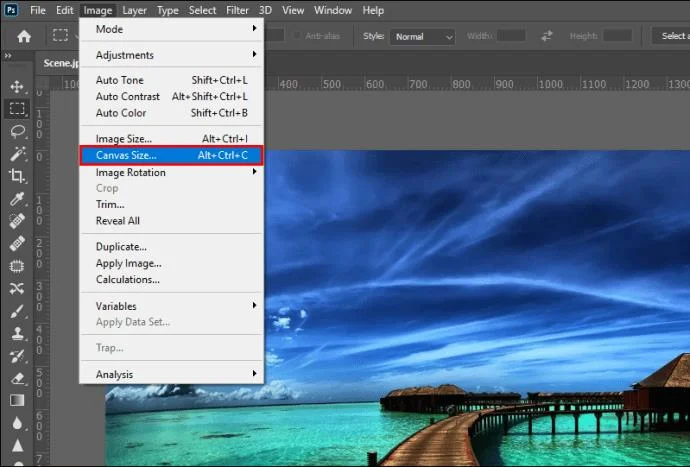Swap width and height arrows icon

[x=547, y=36]
